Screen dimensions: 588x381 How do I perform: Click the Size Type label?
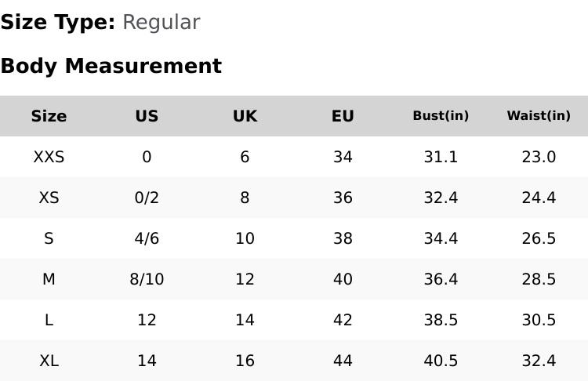click(x=57, y=22)
